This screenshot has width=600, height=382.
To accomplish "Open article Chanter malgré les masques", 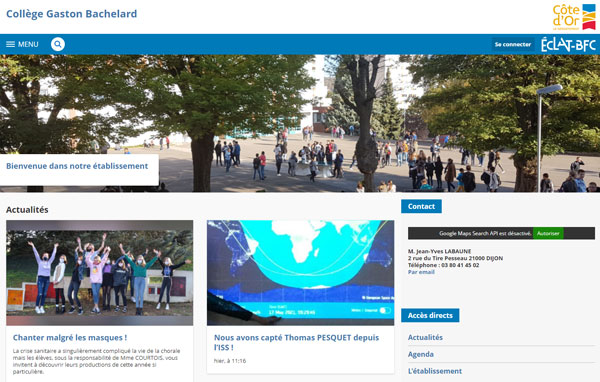I will pyautogui.click(x=70, y=338).
